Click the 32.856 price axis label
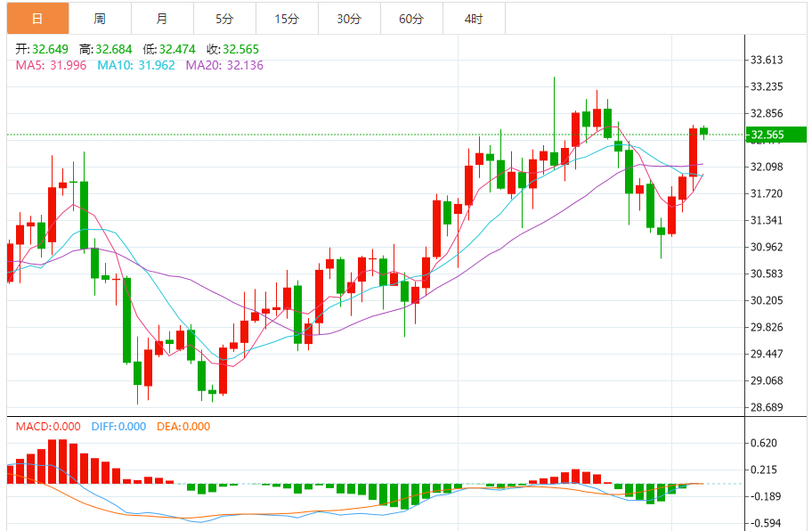812x531 pixels. (767, 113)
